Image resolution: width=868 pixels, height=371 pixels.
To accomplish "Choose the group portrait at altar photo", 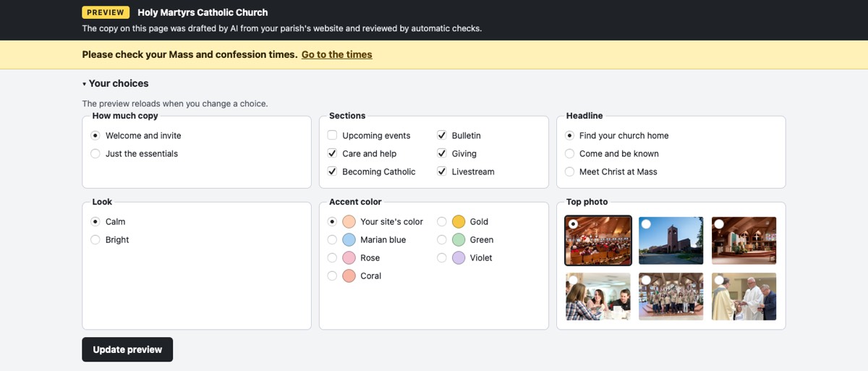I will pyautogui.click(x=671, y=297).
